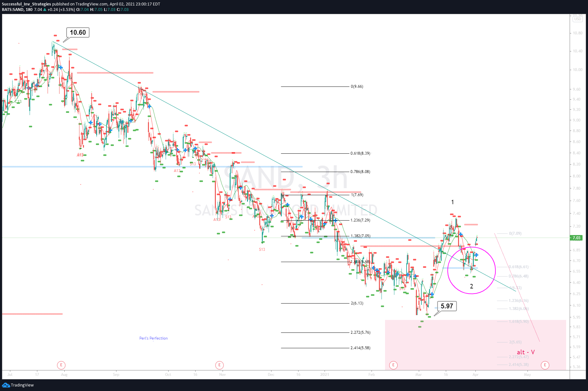This screenshot has width=588, height=391.
Task: Select fib level 0.618(8.39)
Action: (360, 153)
